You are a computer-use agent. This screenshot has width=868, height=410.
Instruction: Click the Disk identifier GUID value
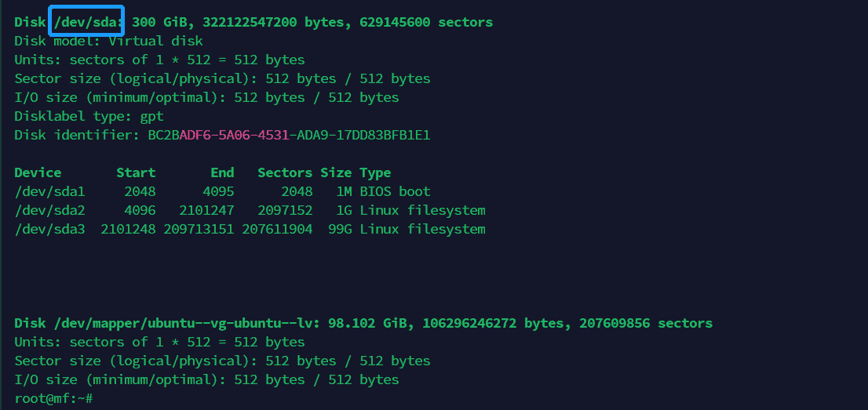(x=289, y=135)
